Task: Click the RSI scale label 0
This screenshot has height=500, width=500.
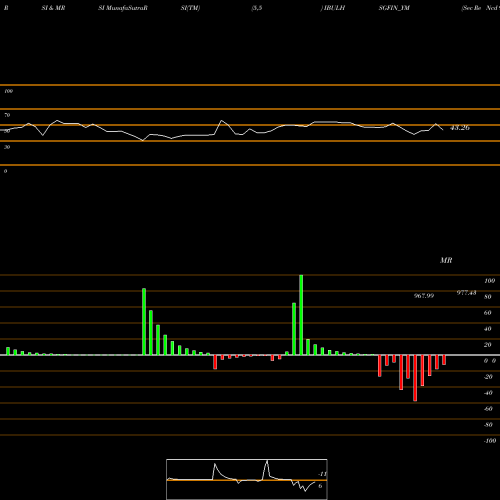Action: [5, 171]
